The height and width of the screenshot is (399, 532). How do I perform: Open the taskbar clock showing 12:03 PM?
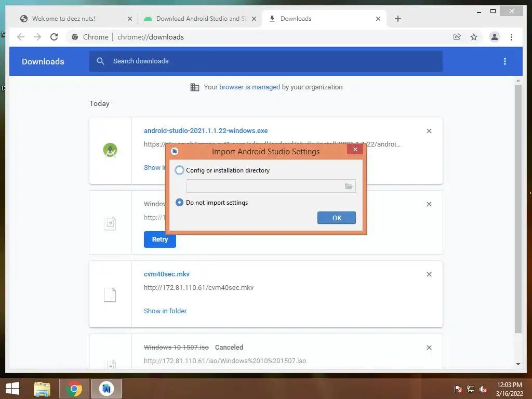click(509, 389)
